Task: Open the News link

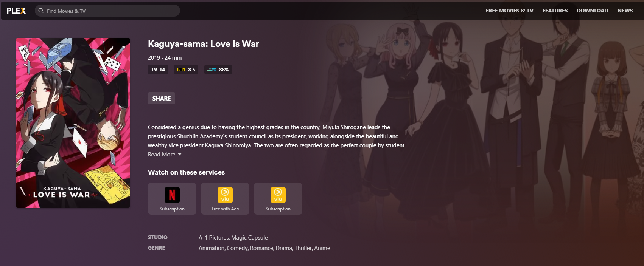Action: pyautogui.click(x=625, y=11)
